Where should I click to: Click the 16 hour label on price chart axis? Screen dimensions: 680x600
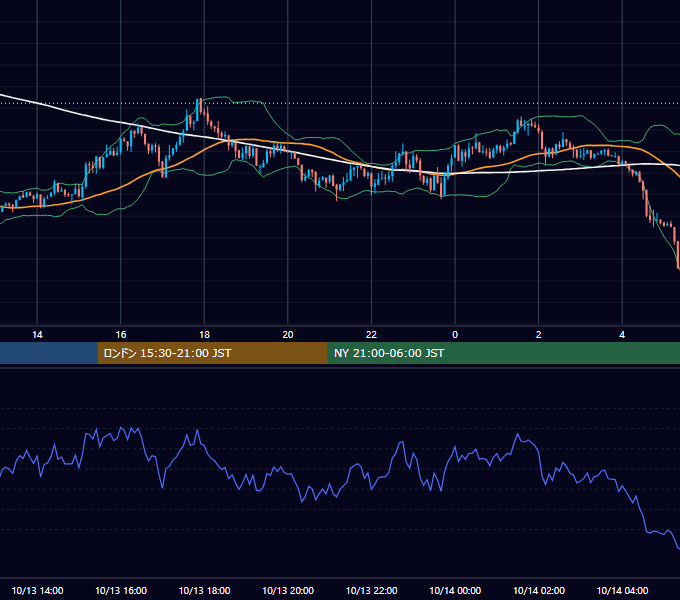[121, 335]
